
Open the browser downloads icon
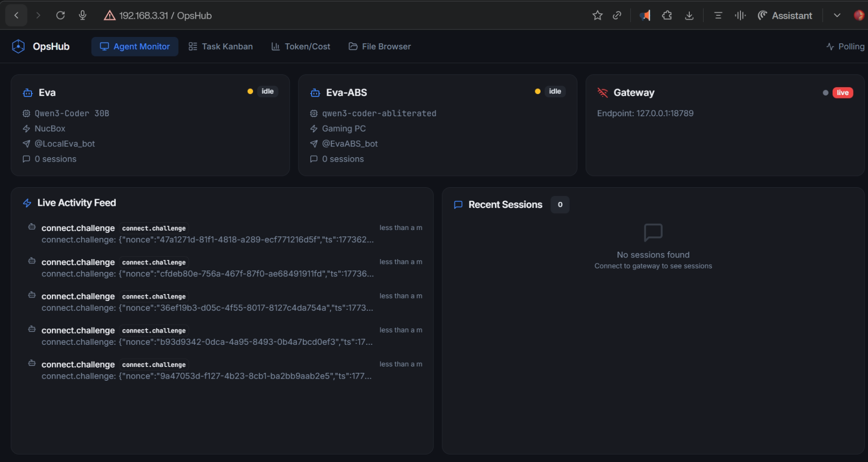point(689,15)
